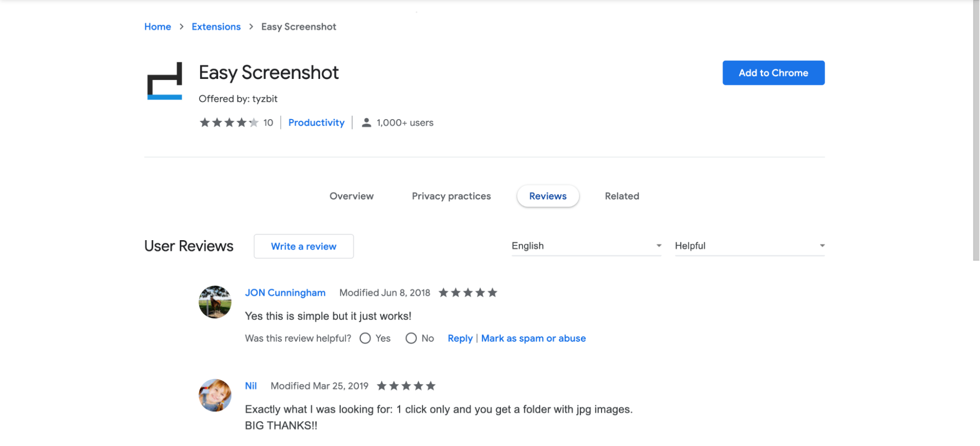Go to Home breadcrumb link

pos(157,26)
